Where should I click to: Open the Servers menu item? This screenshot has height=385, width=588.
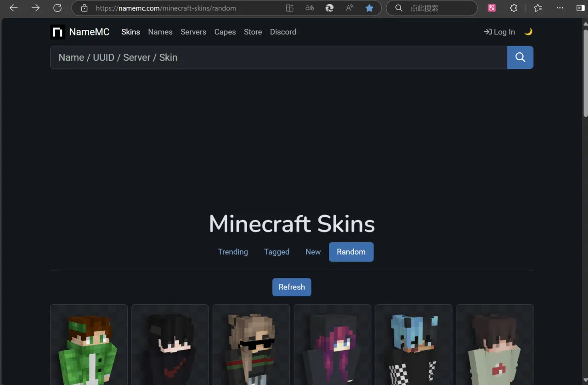point(193,32)
